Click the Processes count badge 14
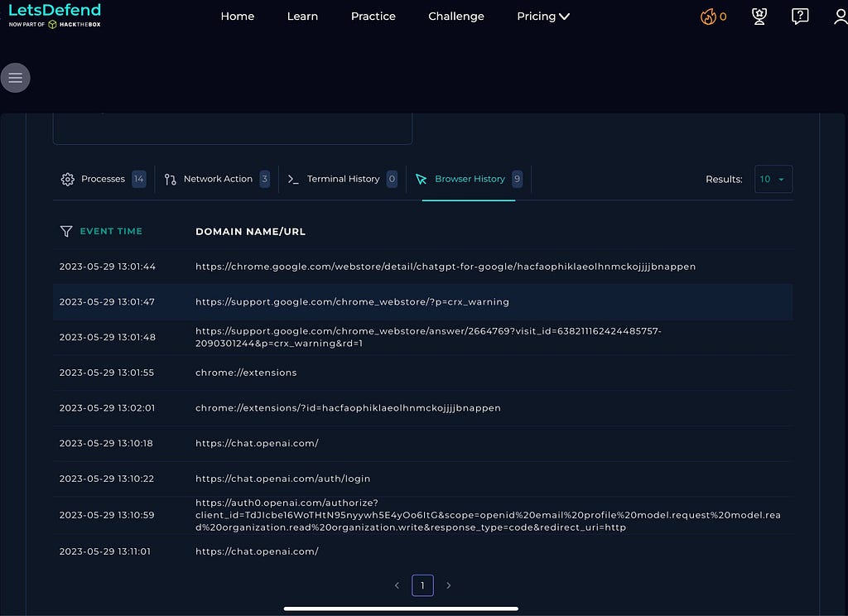This screenshot has width=848, height=616. coord(139,179)
